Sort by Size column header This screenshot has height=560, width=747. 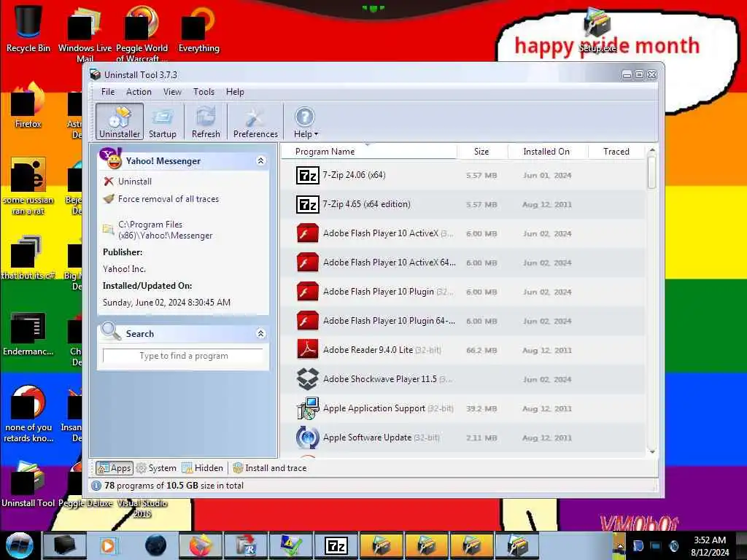click(x=481, y=152)
